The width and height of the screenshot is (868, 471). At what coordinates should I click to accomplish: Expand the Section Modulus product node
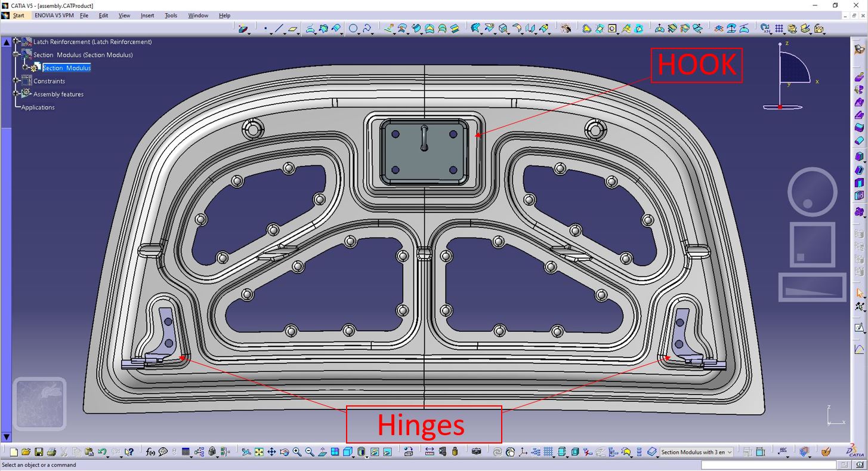point(16,55)
